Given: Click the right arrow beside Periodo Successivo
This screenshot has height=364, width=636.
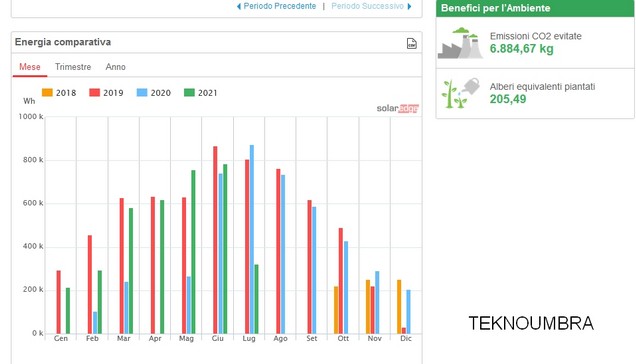Looking at the screenshot, I should point(409,6).
